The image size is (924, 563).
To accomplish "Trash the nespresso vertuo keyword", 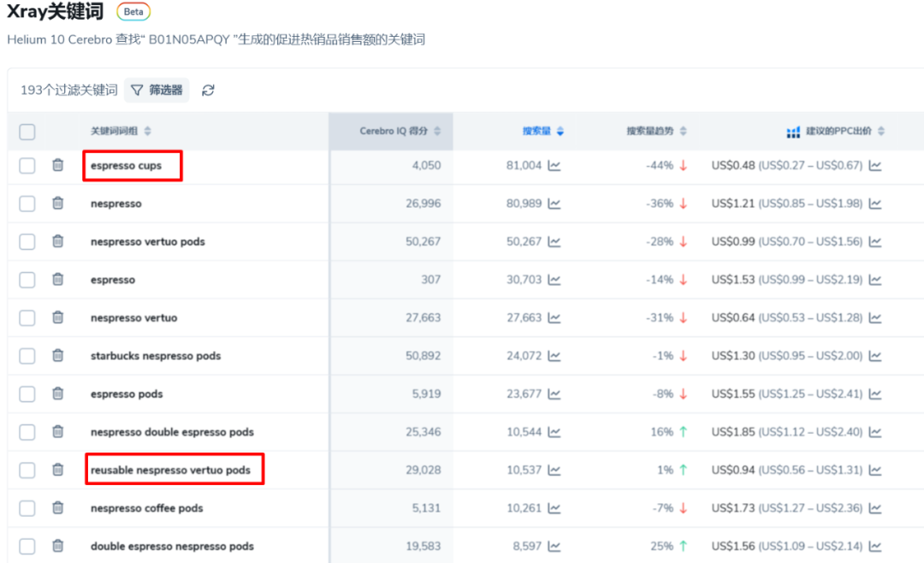I will click(58, 317).
